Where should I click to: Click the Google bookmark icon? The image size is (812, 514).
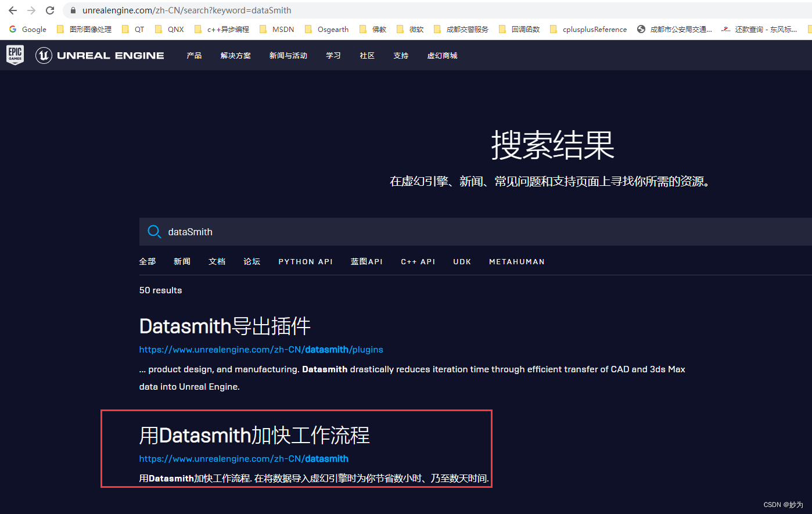(13, 29)
